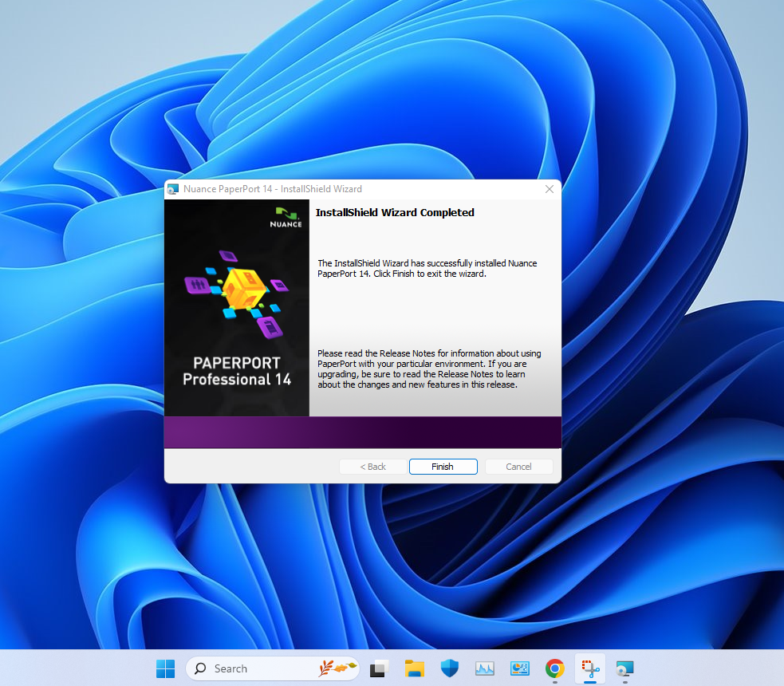Screen dimensions: 784x686
Task: Open File Explorer from taskbar
Action: point(414,668)
